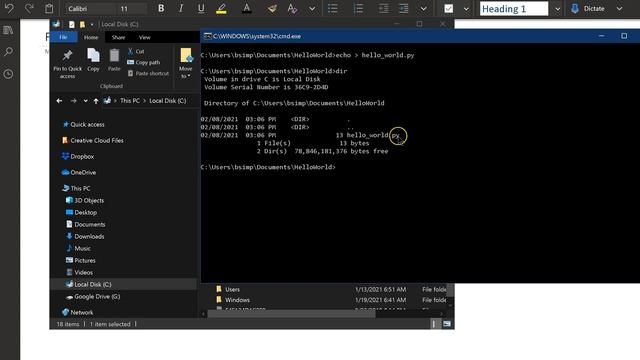This screenshot has width=640, height=360.
Task: Select Desktop in the navigation pane
Action: click(81, 212)
